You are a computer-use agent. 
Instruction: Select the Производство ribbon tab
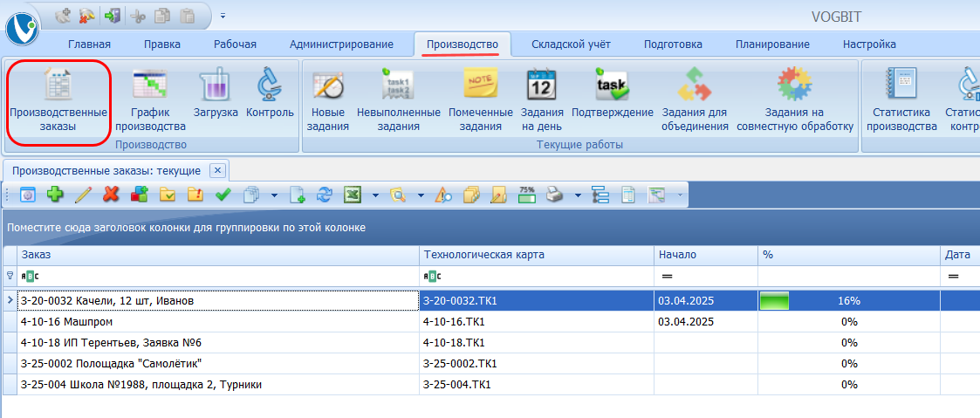pos(462,45)
